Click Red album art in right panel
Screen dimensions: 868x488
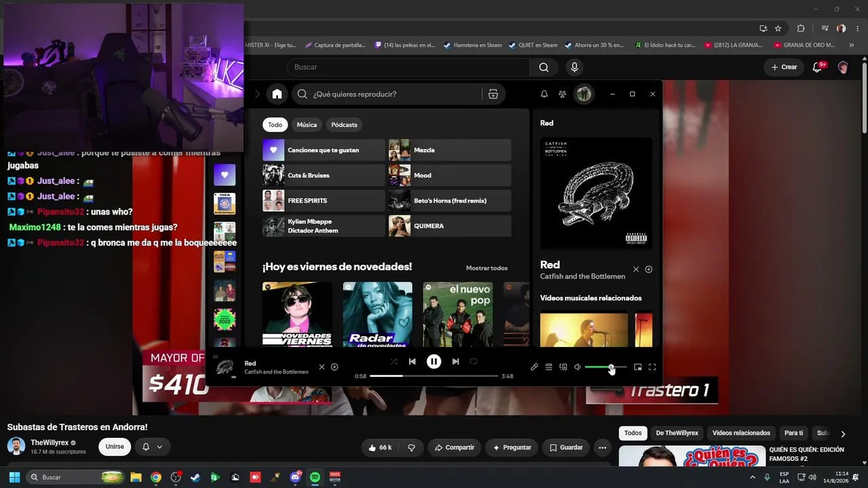tap(596, 193)
